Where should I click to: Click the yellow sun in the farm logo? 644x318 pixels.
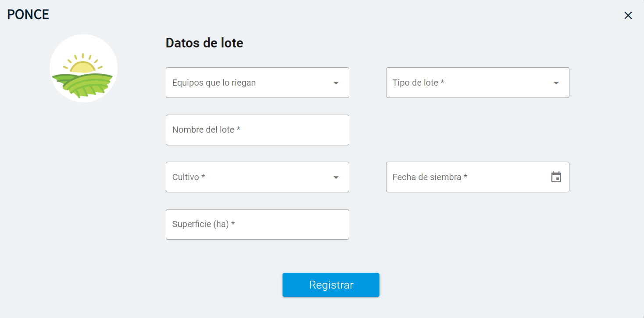[82, 66]
